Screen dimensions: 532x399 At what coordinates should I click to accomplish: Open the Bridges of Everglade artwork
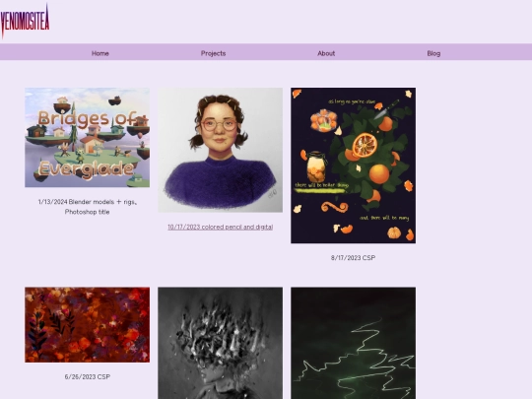coord(88,137)
